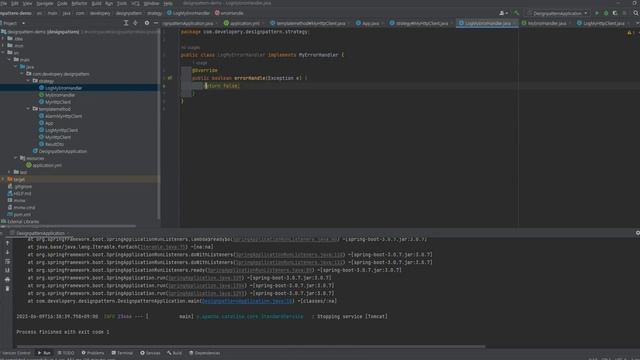Open the File menu
Image resolution: width=640 pixels, height=360 pixels.
[3, 3]
